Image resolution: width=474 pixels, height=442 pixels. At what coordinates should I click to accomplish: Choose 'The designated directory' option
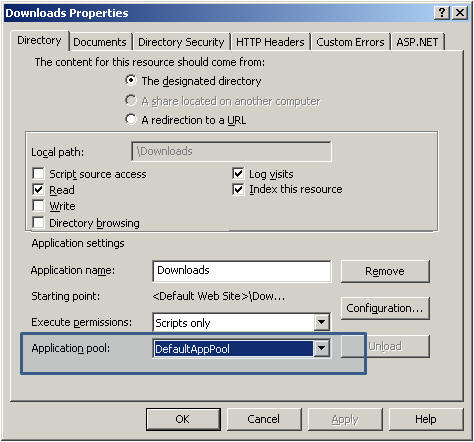tap(131, 81)
